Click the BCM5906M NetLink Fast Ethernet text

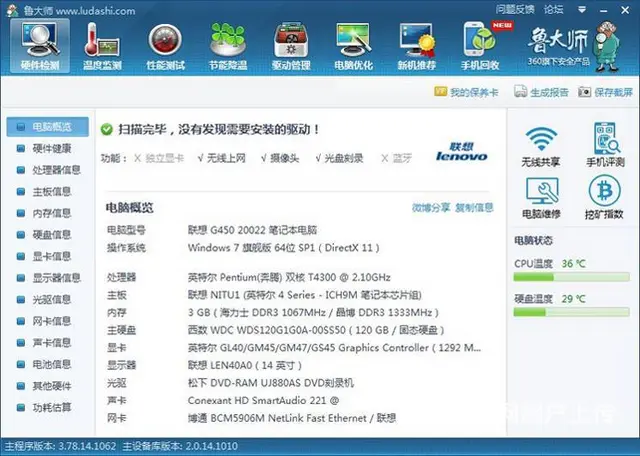pyautogui.click(x=292, y=418)
